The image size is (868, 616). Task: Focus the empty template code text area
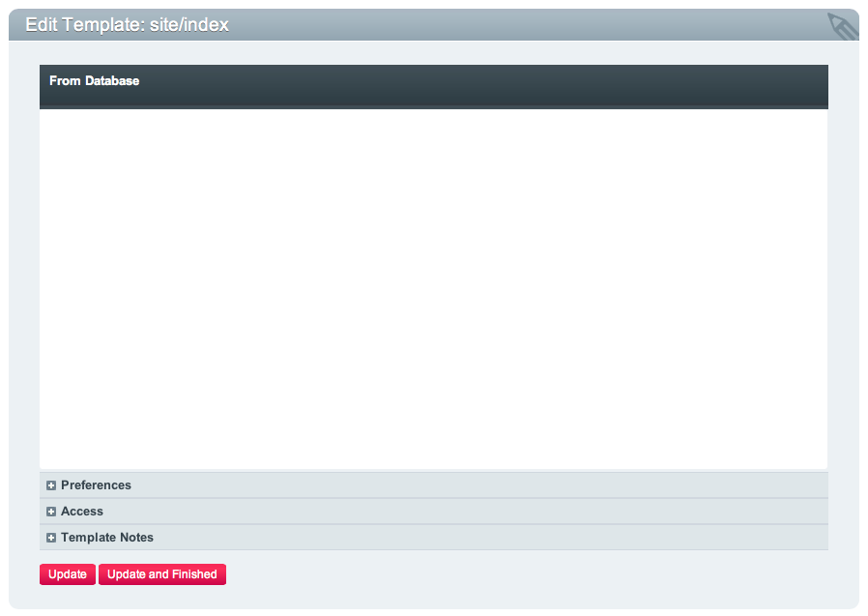pos(433,290)
